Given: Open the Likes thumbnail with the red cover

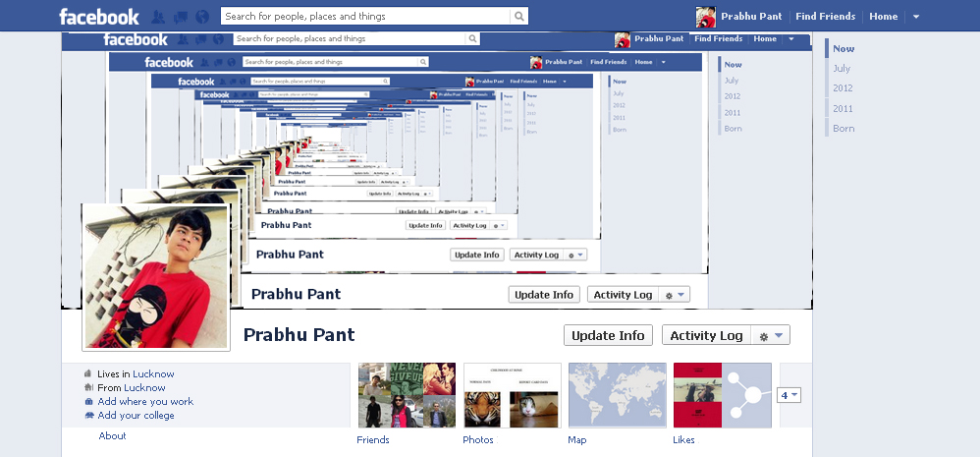Looking at the screenshot, I should 723,395.
